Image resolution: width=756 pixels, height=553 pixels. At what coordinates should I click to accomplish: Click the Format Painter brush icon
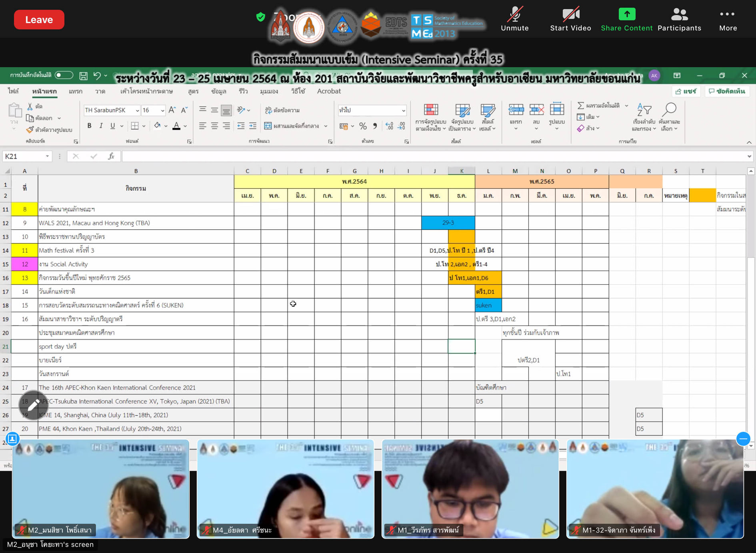pyautogui.click(x=30, y=130)
